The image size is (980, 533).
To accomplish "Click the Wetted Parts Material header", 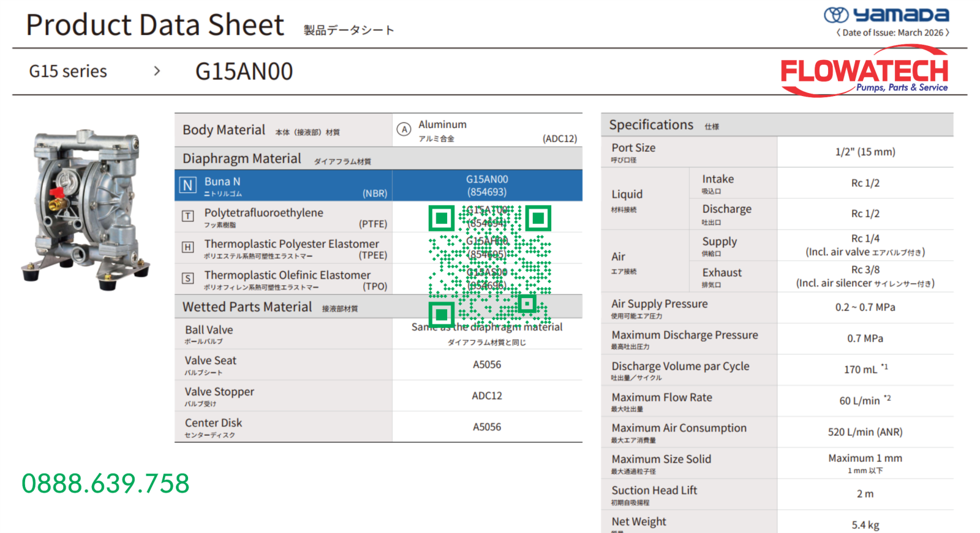I will coord(247,307).
